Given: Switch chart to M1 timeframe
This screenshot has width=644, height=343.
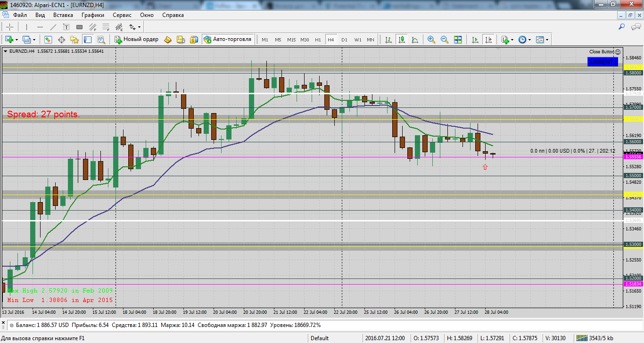Looking at the screenshot, I should pyautogui.click(x=265, y=40).
